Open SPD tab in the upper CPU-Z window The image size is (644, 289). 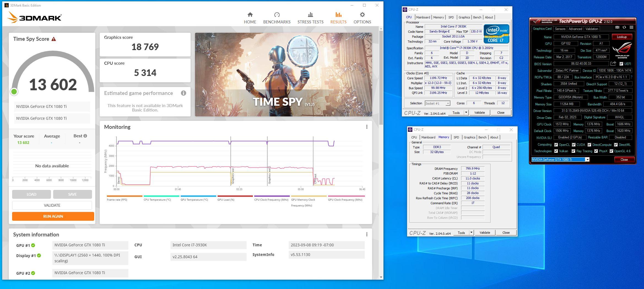click(451, 17)
